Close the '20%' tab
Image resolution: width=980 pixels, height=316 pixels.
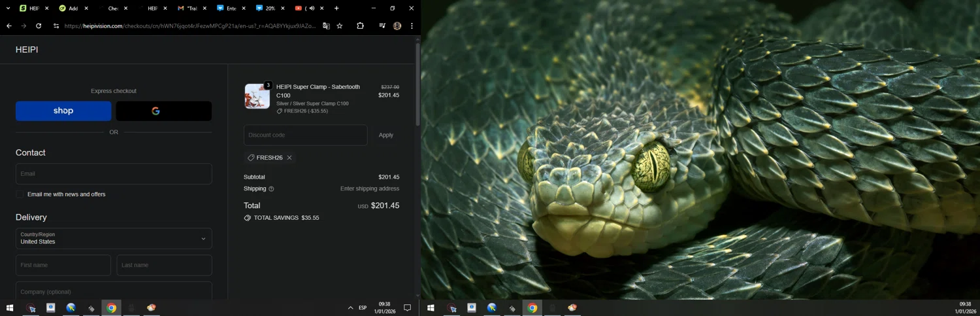click(283, 9)
